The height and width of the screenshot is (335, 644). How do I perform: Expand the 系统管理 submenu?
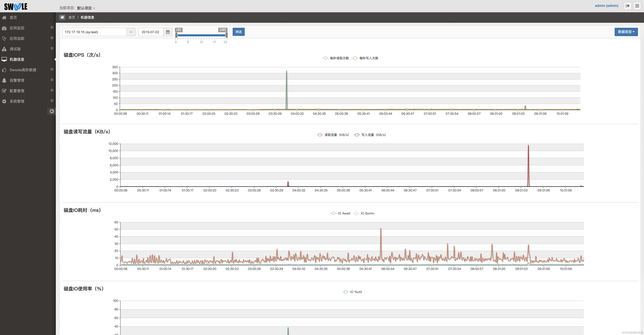[x=52, y=101]
